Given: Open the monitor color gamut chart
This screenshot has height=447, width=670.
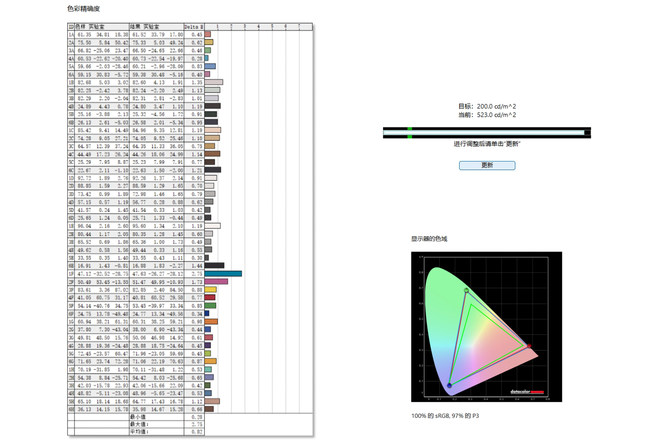Looking at the screenshot, I should (486, 326).
